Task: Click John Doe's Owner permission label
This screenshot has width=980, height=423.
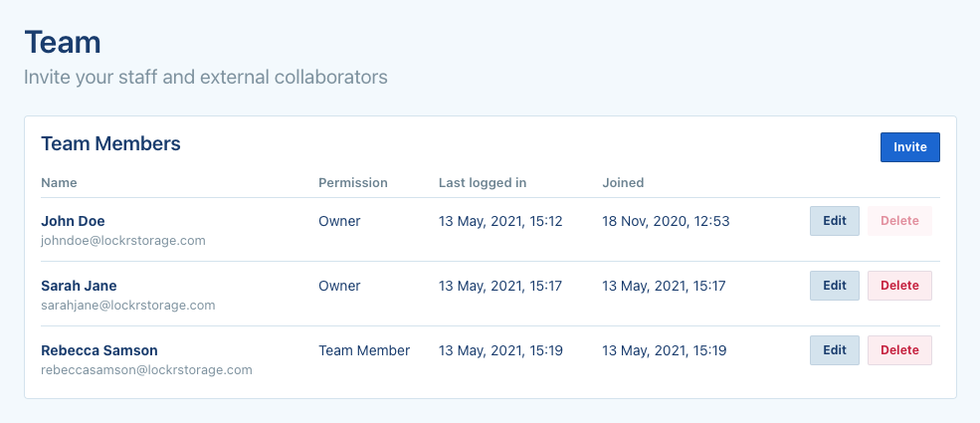Action: click(x=339, y=221)
